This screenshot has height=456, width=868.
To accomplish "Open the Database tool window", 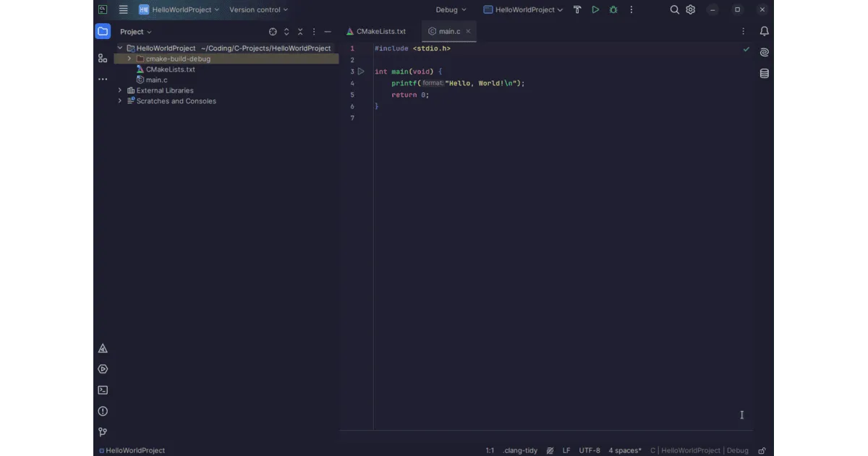I will (x=764, y=73).
